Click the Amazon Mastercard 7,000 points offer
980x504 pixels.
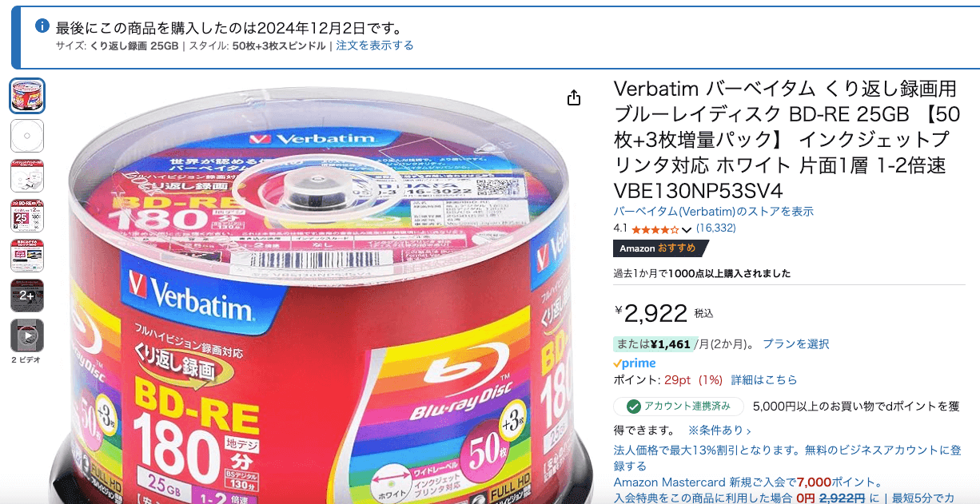point(747,482)
